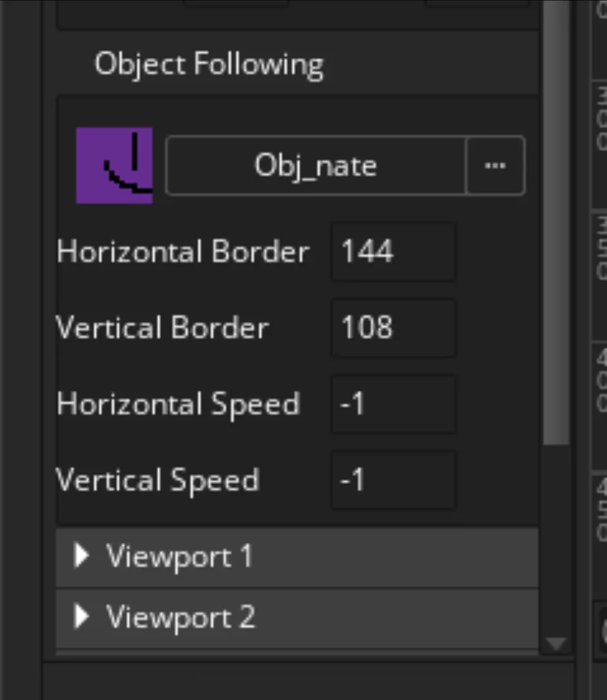Click the scrollbar track below the thumb
The width and height of the screenshot is (607, 700).
(x=555, y=539)
